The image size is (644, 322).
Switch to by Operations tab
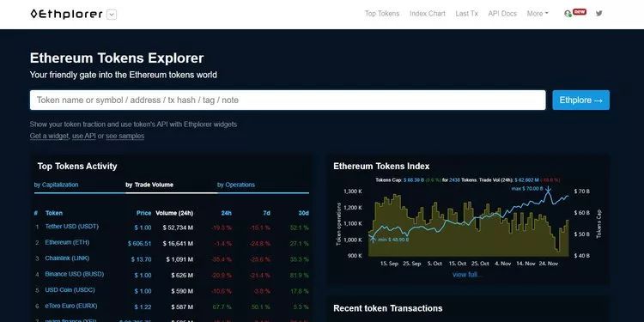[236, 185]
